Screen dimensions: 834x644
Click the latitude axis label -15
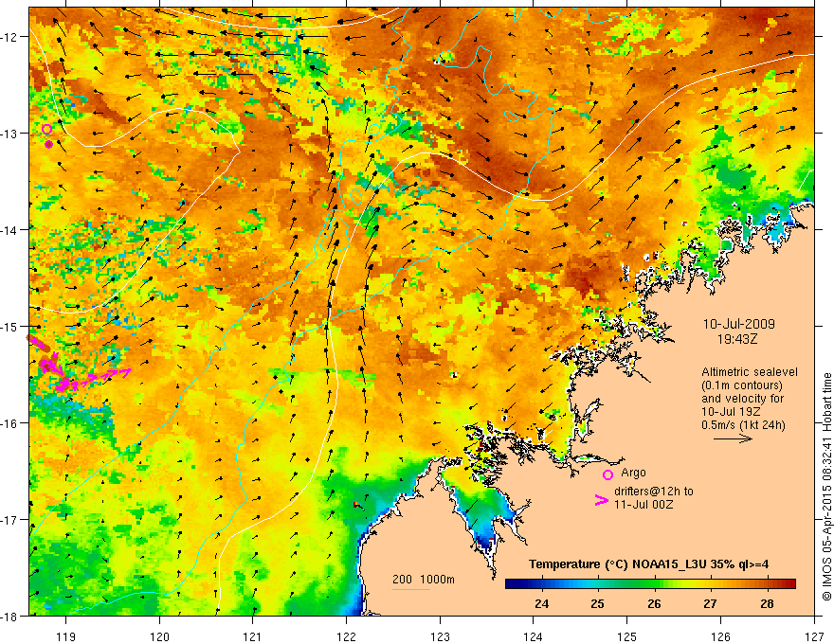pyautogui.click(x=10, y=326)
